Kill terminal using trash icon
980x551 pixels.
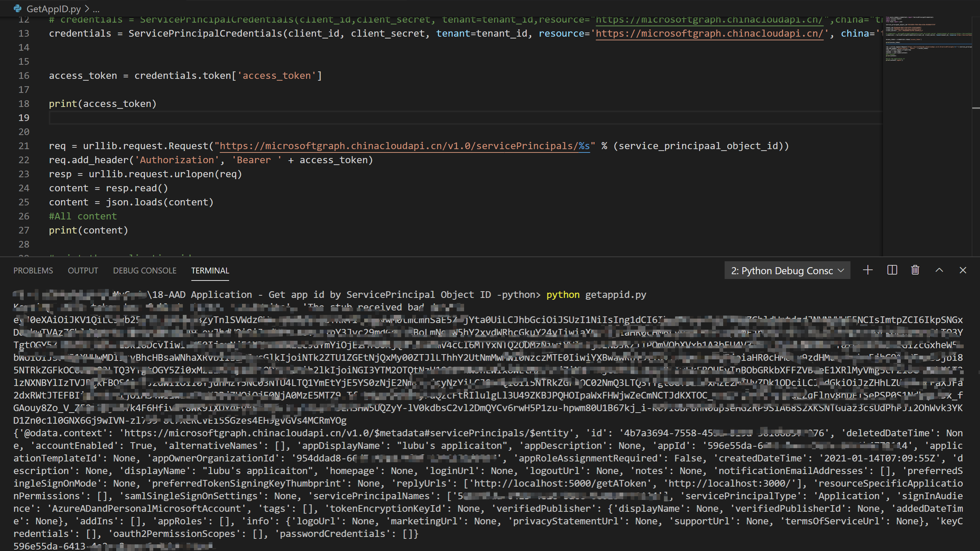click(x=915, y=271)
